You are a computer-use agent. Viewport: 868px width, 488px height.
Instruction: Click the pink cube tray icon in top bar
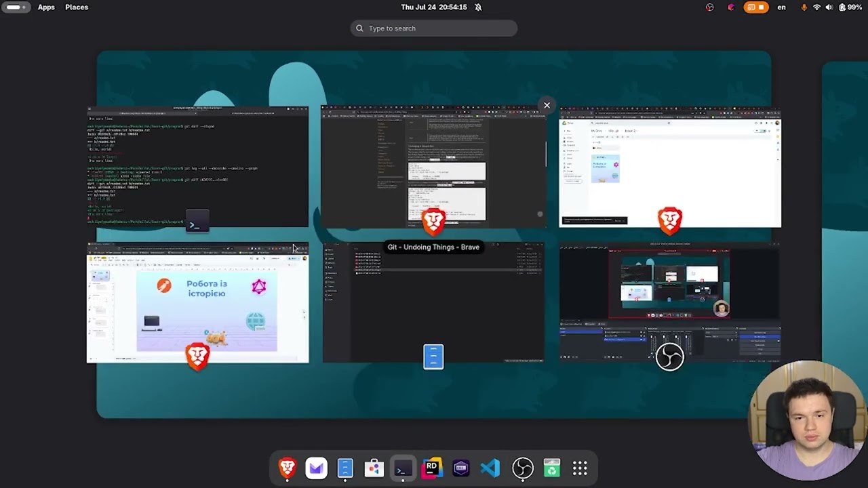[x=730, y=7]
